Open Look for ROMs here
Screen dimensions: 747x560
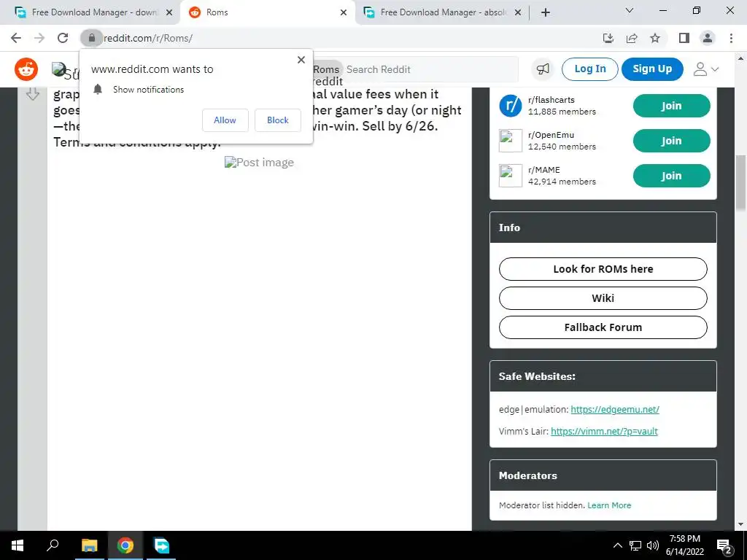click(x=603, y=269)
